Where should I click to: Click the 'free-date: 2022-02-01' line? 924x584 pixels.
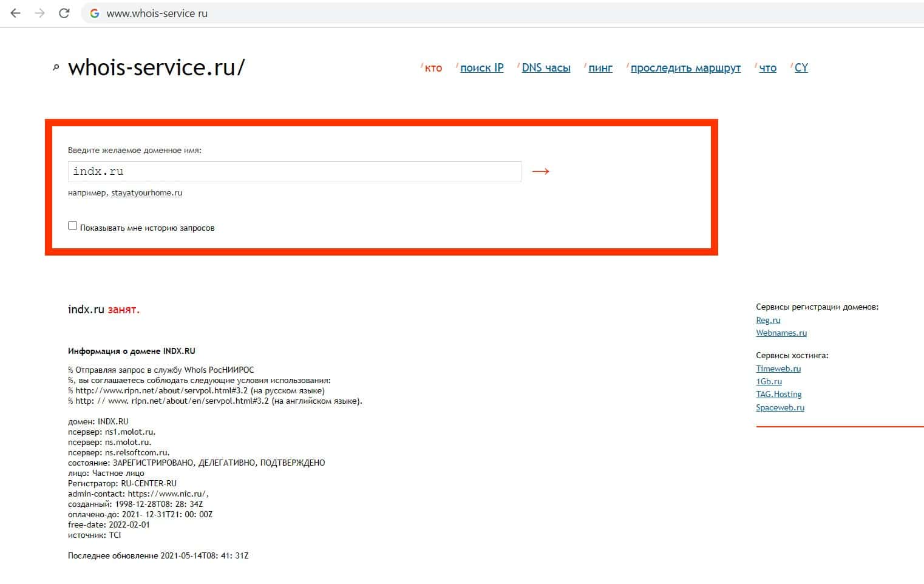point(109,525)
